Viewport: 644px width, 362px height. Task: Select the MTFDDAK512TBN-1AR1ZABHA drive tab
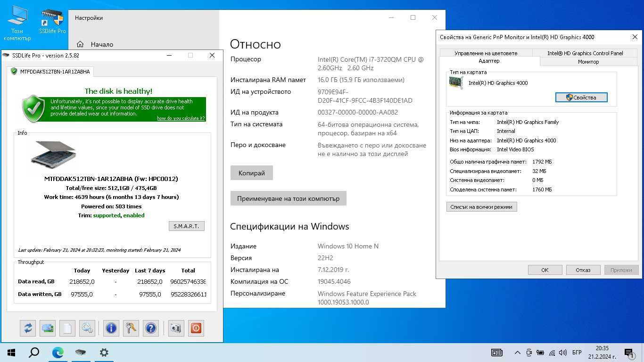tap(51, 72)
